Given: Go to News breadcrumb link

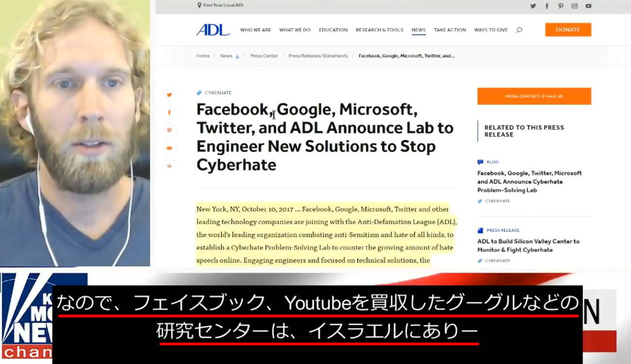Looking at the screenshot, I should pos(226,56).
